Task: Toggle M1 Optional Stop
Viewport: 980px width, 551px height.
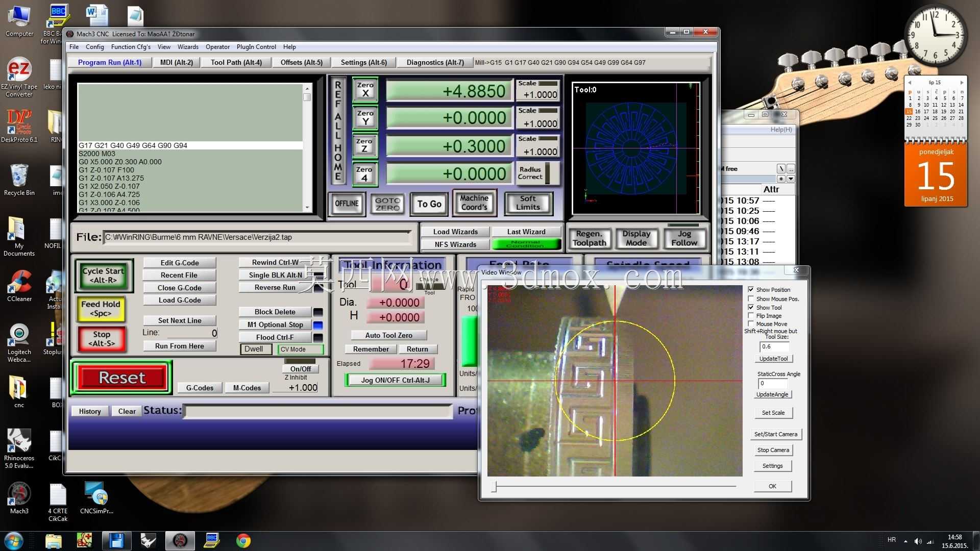Action: [x=275, y=324]
